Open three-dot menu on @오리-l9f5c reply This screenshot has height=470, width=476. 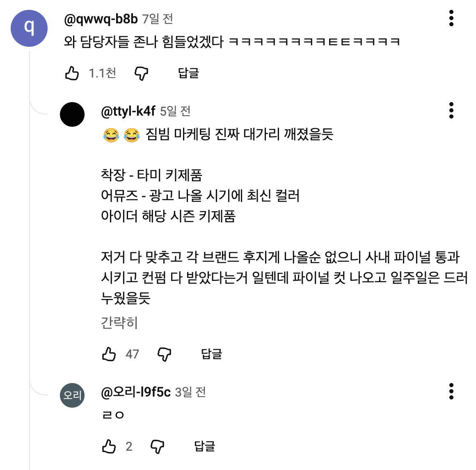451,392
